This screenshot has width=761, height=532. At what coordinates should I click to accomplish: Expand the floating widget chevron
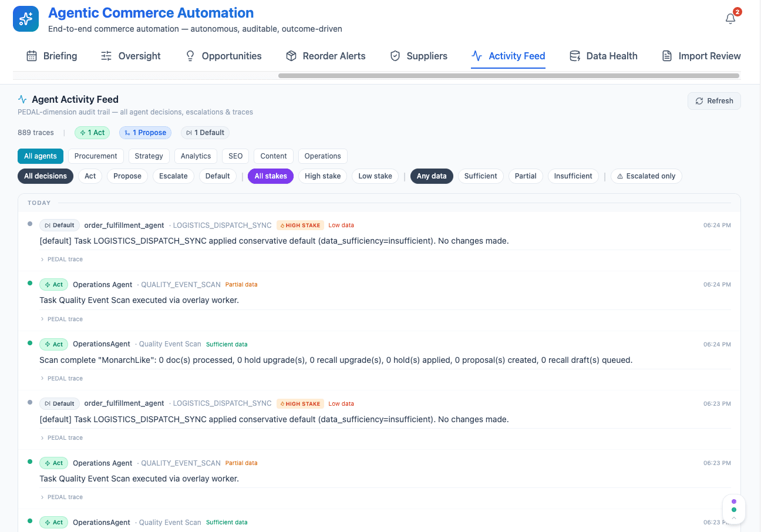(734, 518)
